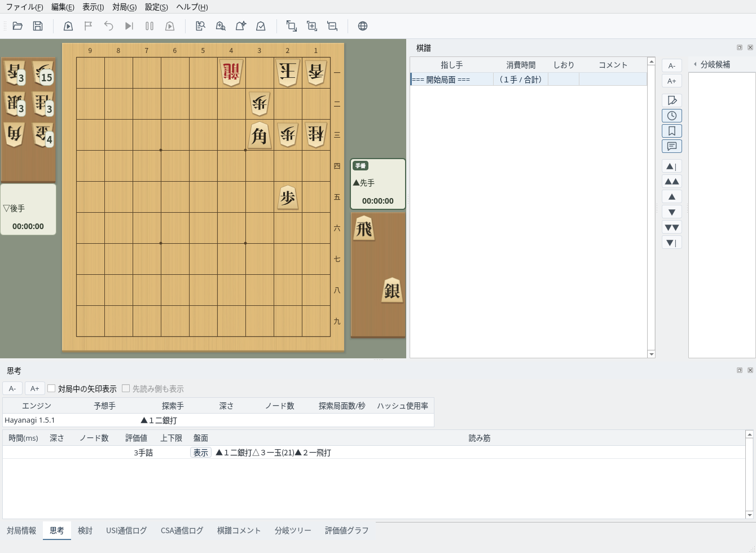Start a new game with play-piece icon
The height and width of the screenshot is (553, 756).
coord(68,26)
